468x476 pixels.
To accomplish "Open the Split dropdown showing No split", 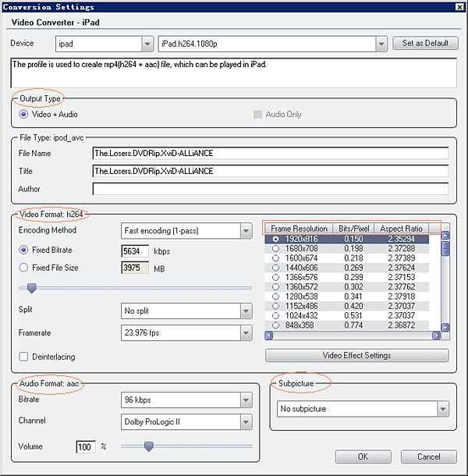I will point(186,311).
